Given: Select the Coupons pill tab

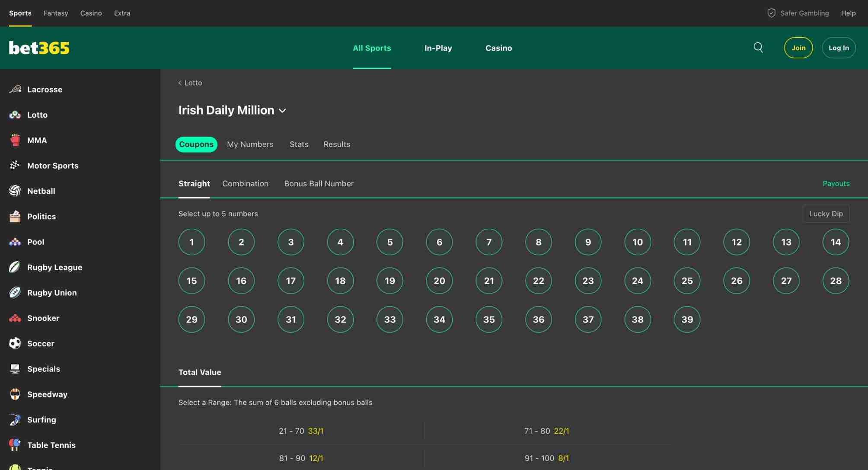Looking at the screenshot, I should (196, 144).
